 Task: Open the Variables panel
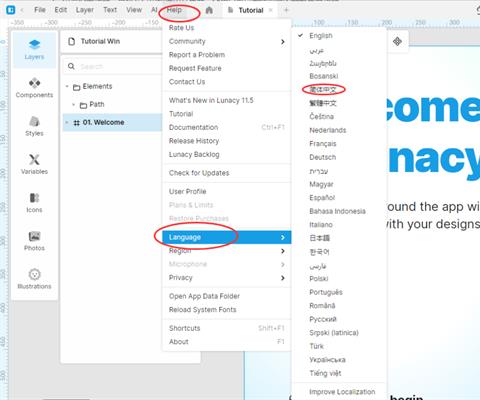click(34, 164)
